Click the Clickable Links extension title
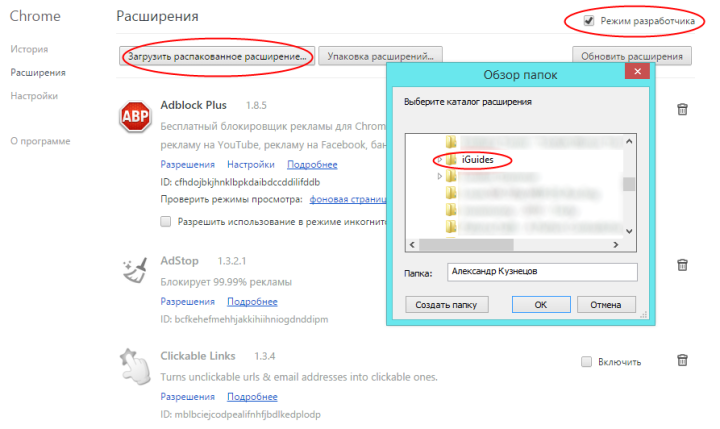The height and width of the screenshot is (429, 720). 197,356
